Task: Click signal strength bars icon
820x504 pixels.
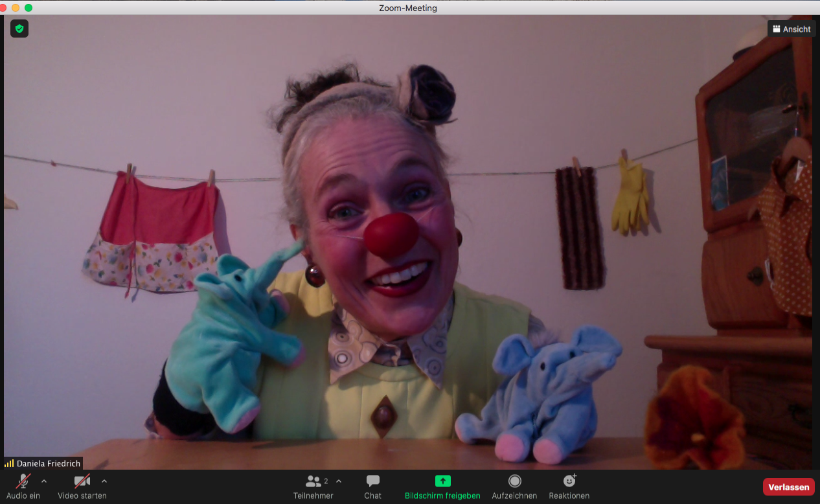Action: (9, 464)
